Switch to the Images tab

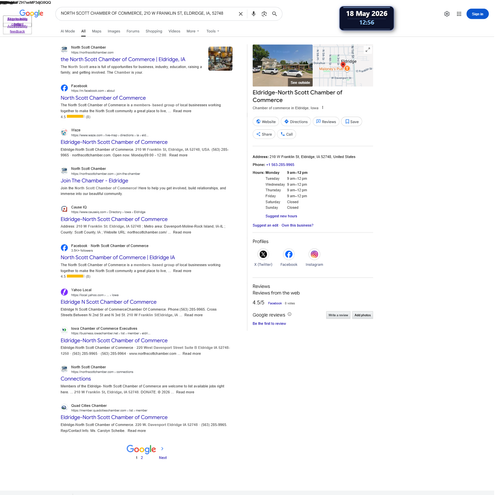(114, 31)
